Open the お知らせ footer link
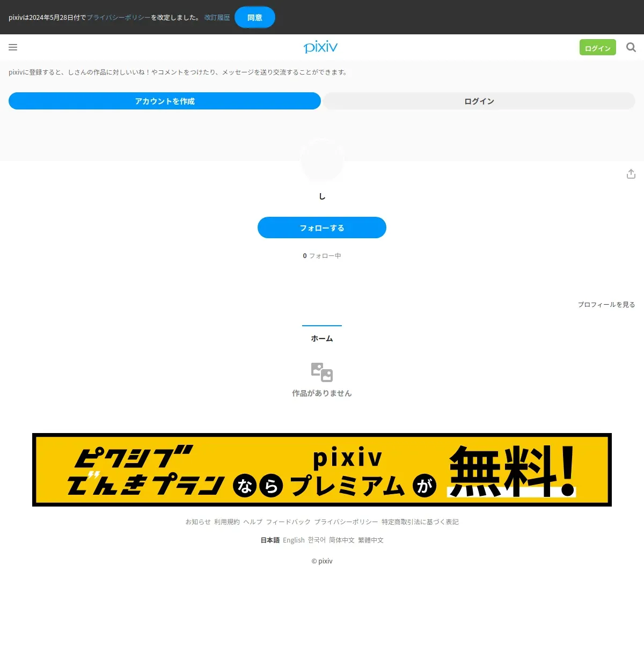This screenshot has width=644, height=645. [x=198, y=522]
